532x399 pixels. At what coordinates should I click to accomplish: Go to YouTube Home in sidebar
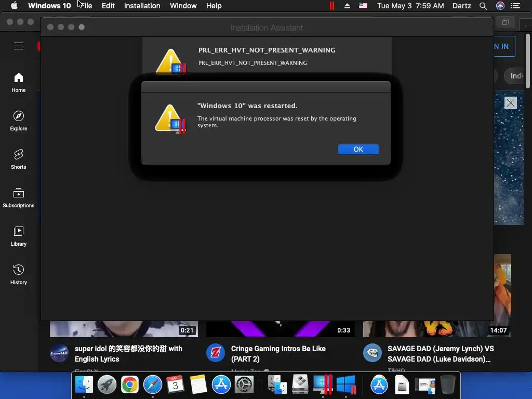19,83
